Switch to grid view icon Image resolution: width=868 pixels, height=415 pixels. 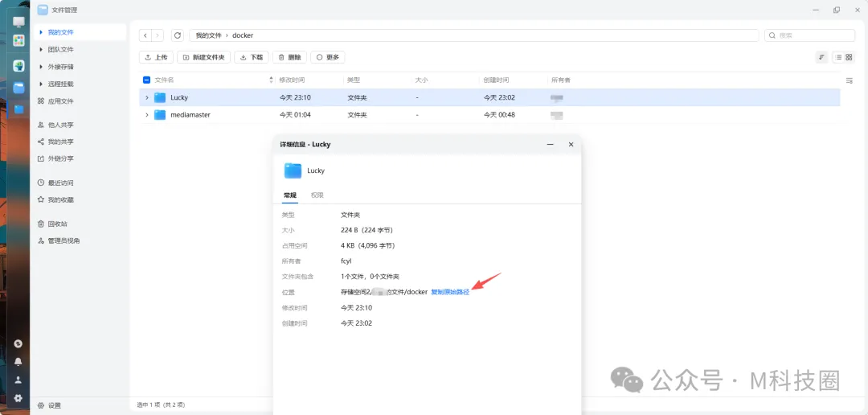[849, 57]
